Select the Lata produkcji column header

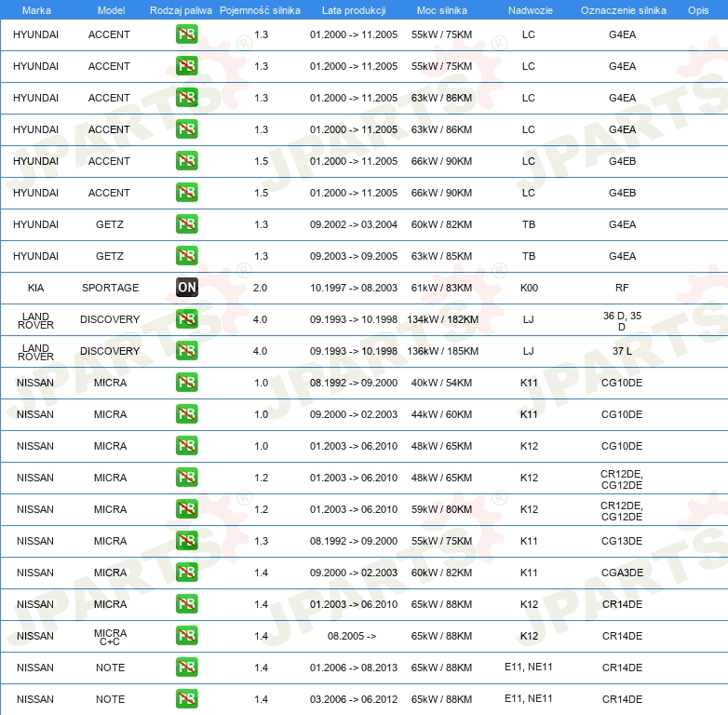[x=354, y=10]
